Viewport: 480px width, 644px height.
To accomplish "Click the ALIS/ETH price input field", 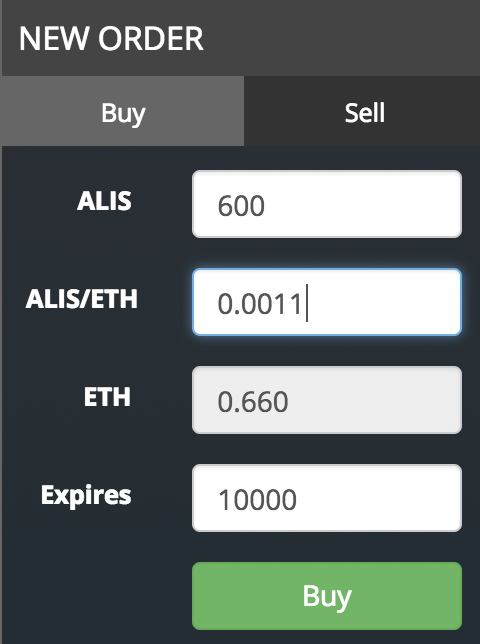I will [327, 302].
